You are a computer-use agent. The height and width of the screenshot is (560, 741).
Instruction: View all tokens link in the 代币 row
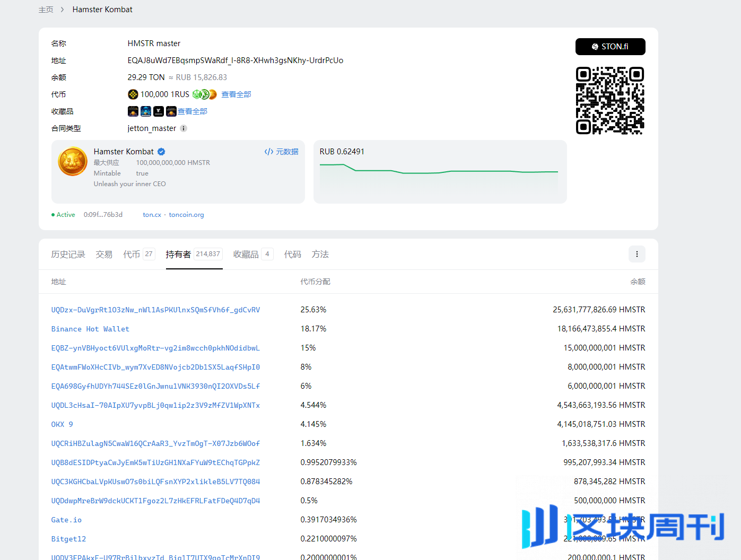click(x=236, y=94)
